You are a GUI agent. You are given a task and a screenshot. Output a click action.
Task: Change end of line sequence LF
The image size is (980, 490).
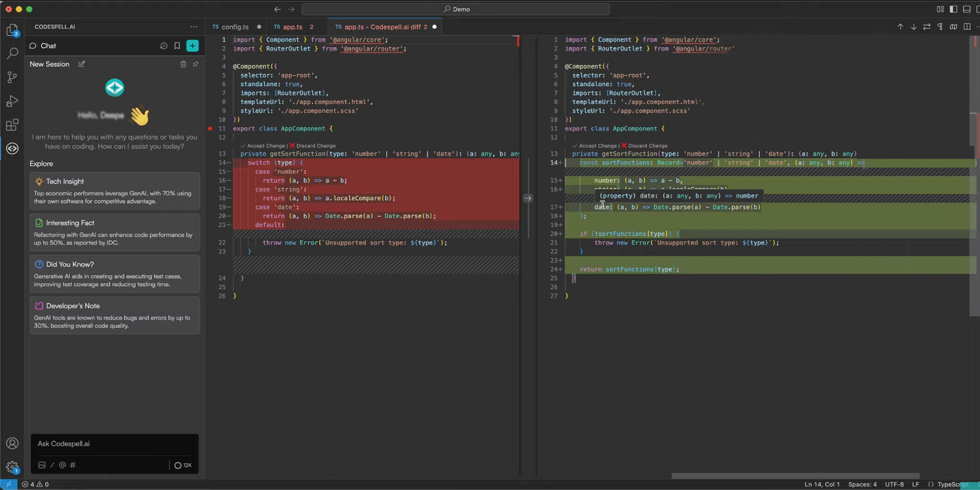tap(916, 484)
